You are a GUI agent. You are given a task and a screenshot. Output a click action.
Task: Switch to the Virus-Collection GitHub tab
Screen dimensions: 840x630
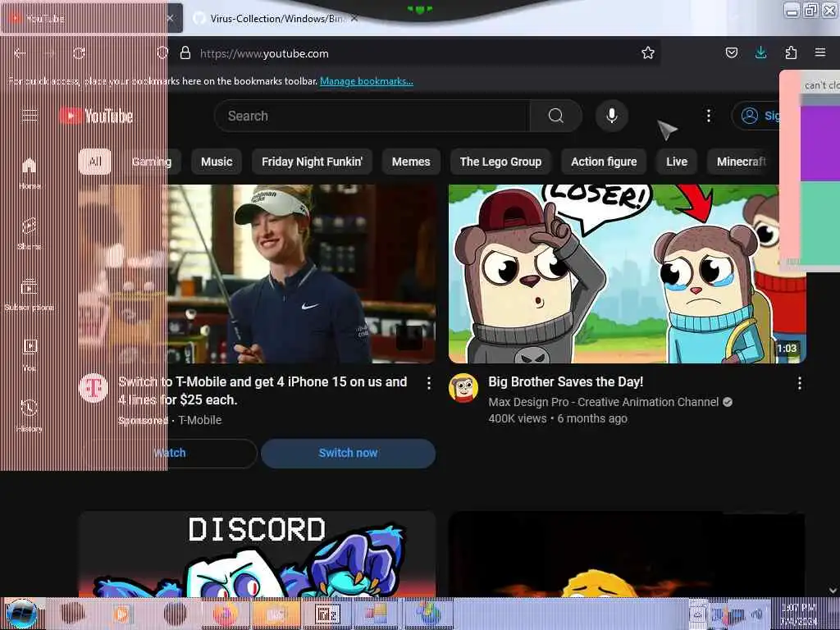pyautogui.click(x=276, y=18)
